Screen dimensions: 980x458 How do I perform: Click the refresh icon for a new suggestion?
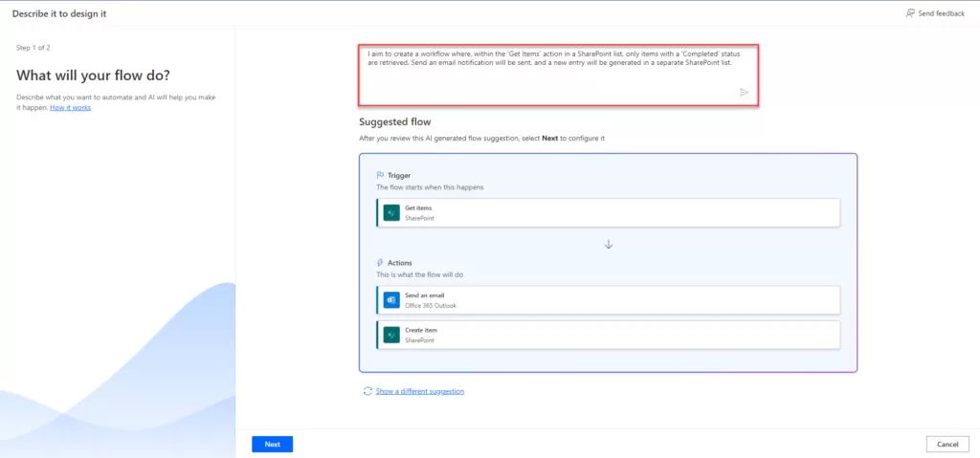coord(367,391)
